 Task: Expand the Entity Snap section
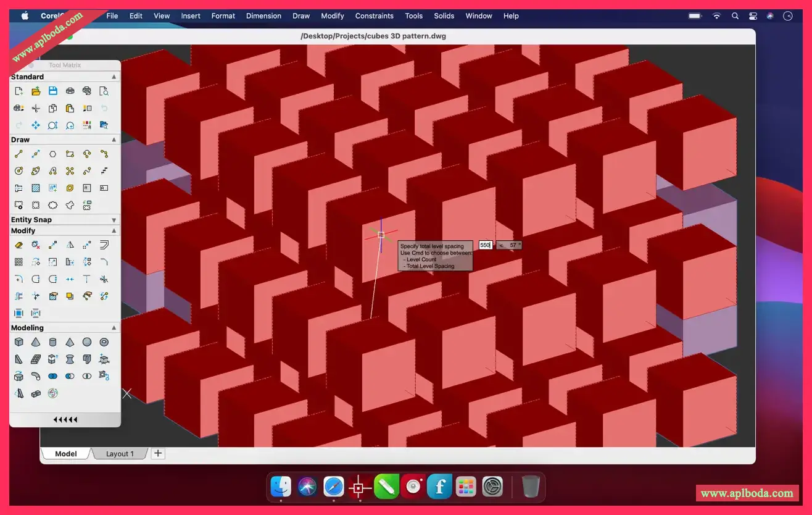point(114,220)
